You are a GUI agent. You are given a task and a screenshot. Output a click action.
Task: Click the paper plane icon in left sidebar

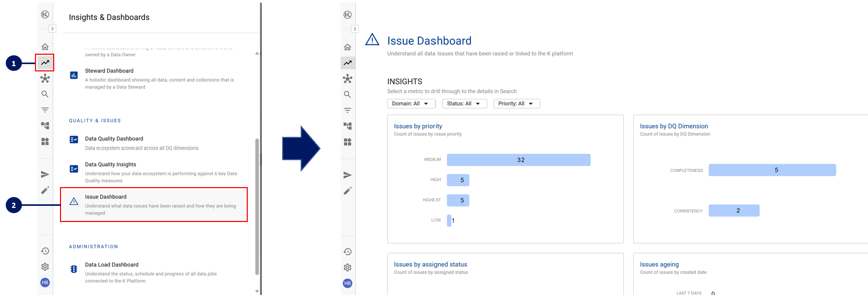tap(45, 175)
